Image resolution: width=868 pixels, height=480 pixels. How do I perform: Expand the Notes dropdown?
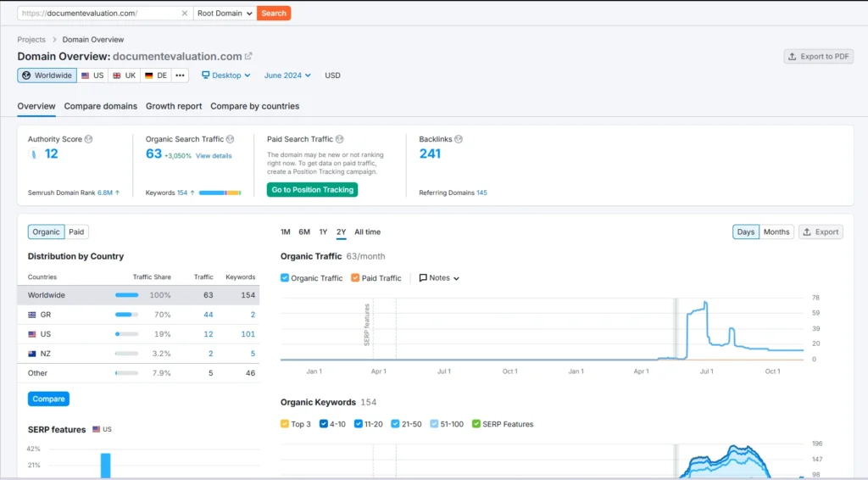440,278
